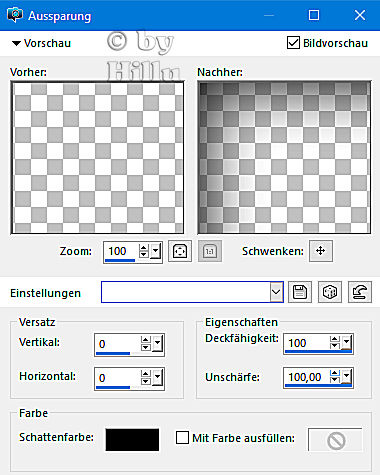Viewport: 380px width, 475px height.
Task: Open the Zoom slider dropdown arrow
Action: pos(156,251)
